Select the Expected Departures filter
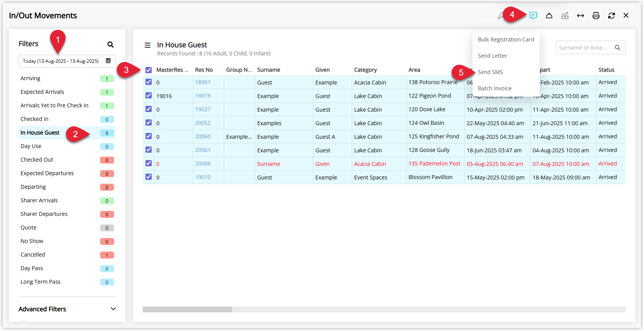 click(x=67, y=173)
